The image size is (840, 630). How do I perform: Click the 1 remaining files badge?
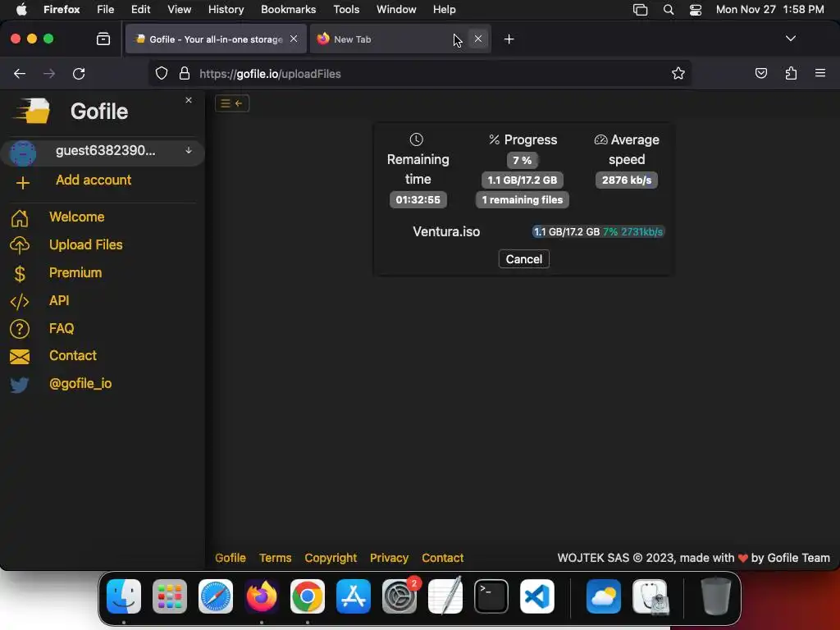pyautogui.click(x=523, y=200)
